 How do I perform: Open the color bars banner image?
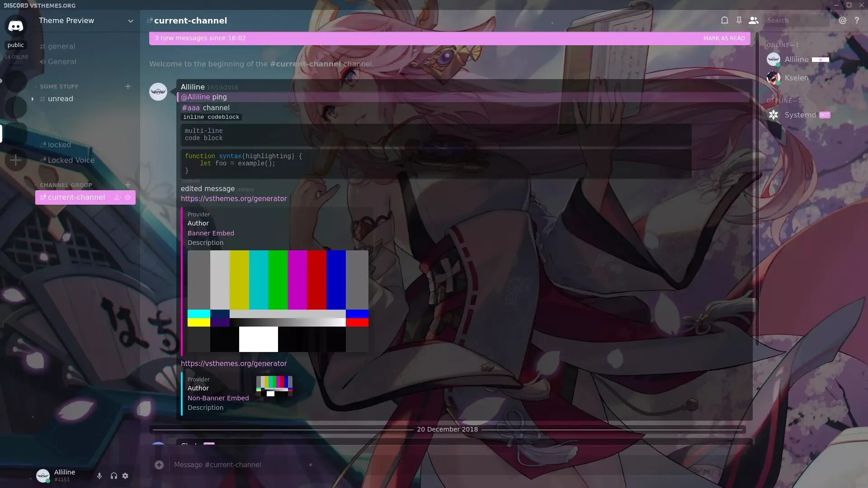click(x=278, y=301)
